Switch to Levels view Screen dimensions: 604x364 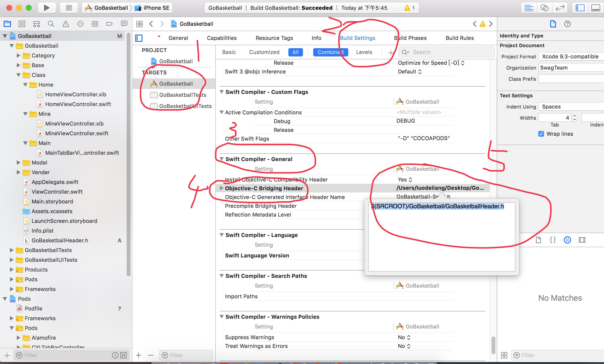[364, 52]
